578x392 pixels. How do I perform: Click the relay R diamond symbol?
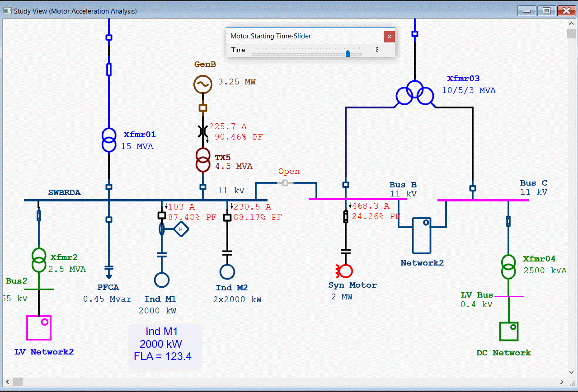click(x=181, y=229)
